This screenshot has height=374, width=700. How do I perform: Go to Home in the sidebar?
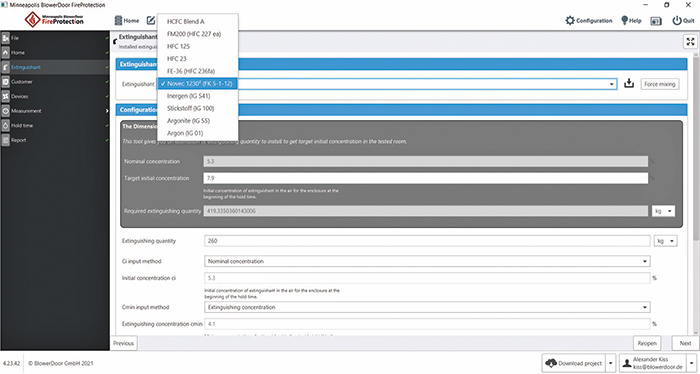pos(55,53)
